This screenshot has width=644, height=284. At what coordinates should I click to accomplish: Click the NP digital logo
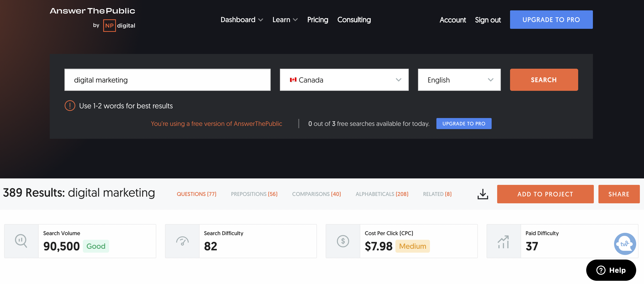[x=119, y=26]
